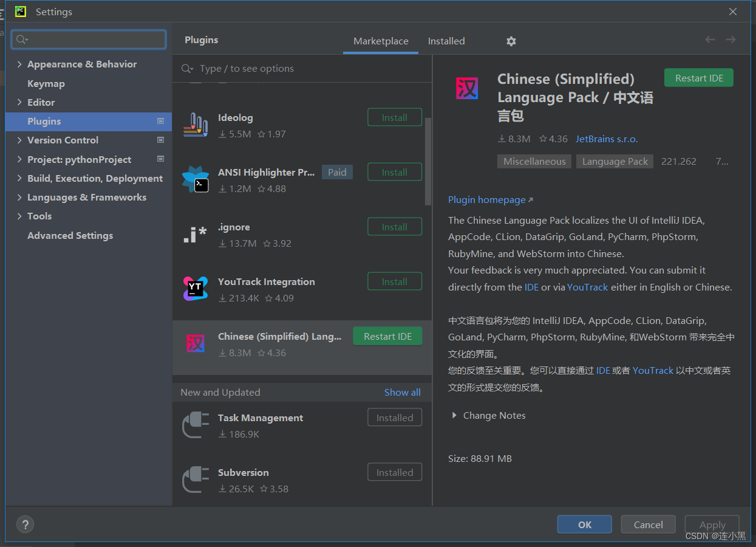Click the Apply button
Image resolution: width=756 pixels, height=547 pixels.
coord(712,525)
